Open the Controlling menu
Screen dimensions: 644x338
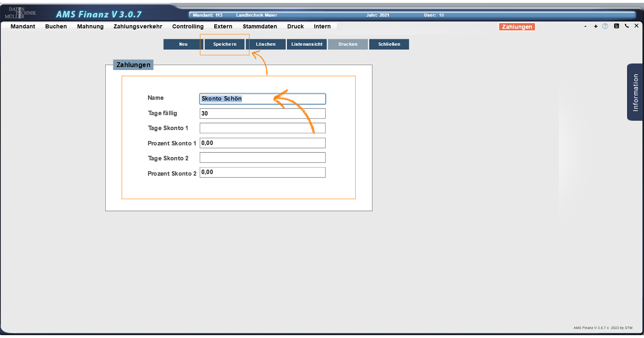[188, 26]
